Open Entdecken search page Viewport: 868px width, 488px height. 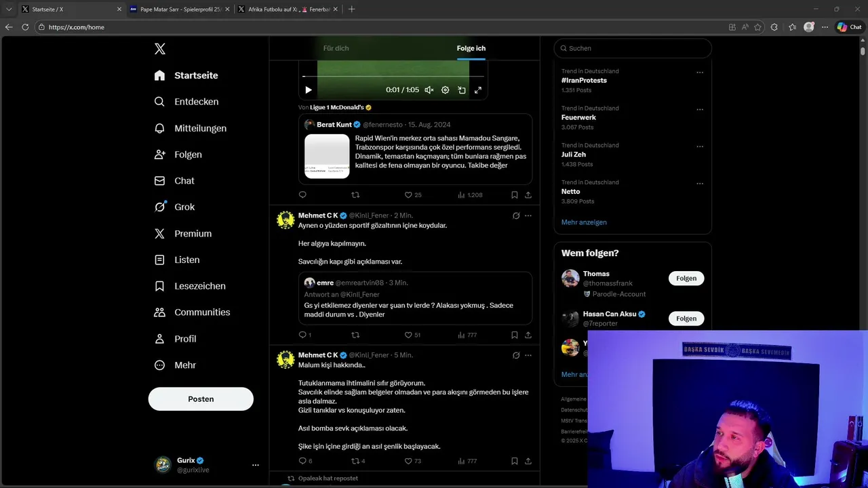point(186,102)
